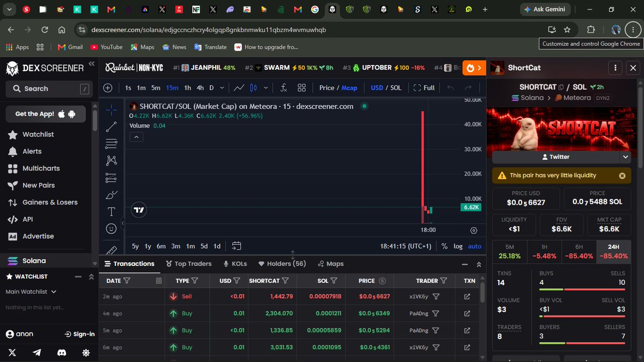Select the 1h chart interval

pos(187,87)
